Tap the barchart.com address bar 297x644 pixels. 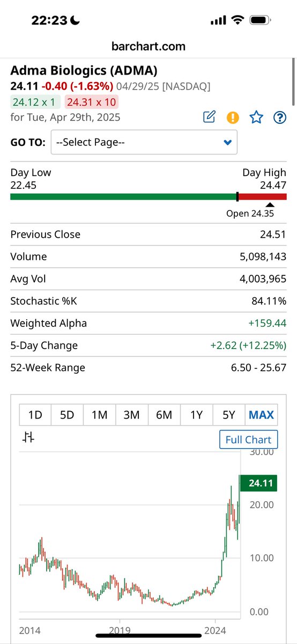(x=148, y=46)
